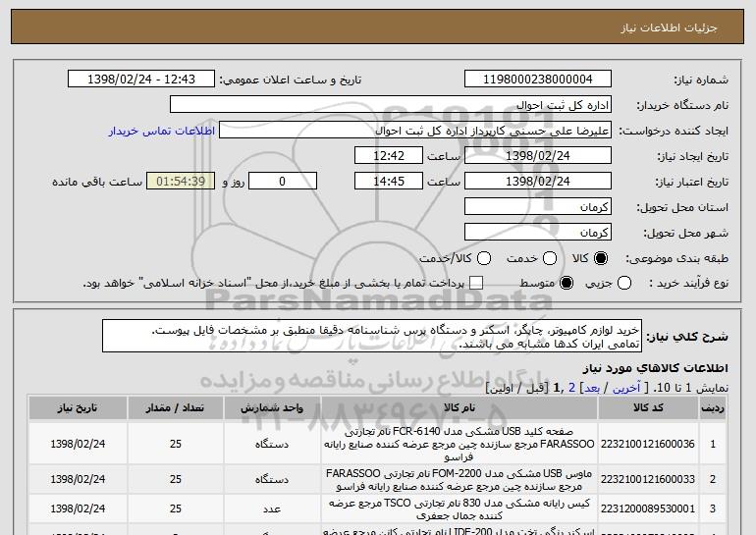This screenshot has height=535, width=756.
Task: Go to the بعد page link
Action: (x=592, y=388)
